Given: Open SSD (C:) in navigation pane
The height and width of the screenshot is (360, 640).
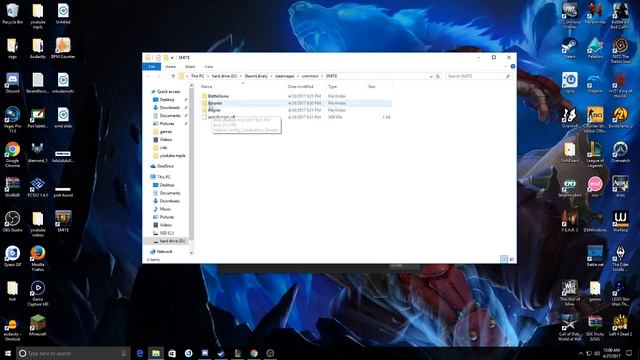Looking at the screenshot, I should [166, 233].
